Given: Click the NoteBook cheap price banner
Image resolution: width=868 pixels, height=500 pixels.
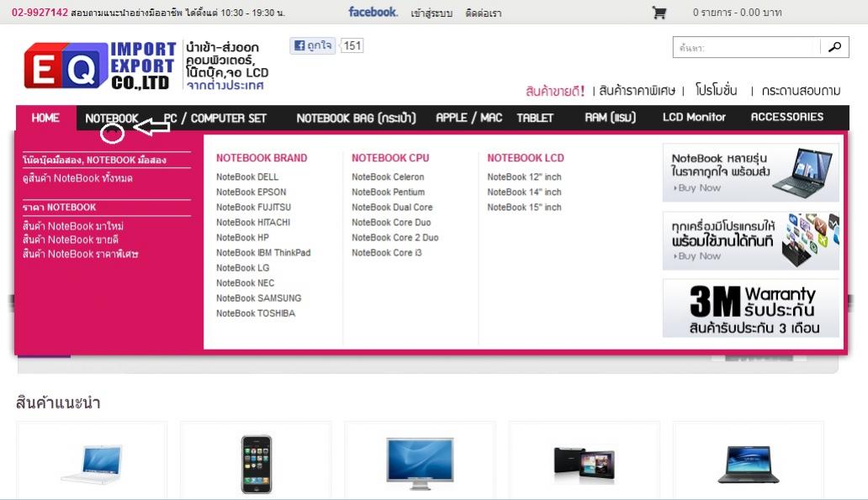Looking at the screenshot, I should pos(750,172).
